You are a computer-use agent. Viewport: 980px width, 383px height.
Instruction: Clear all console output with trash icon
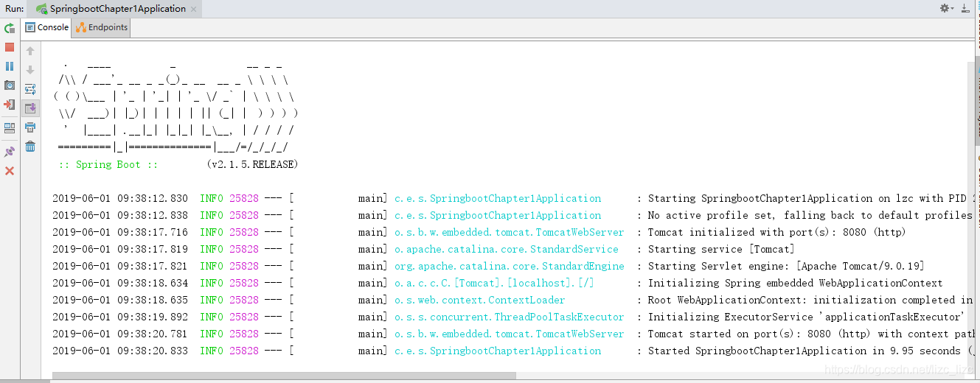click(30, 147)
